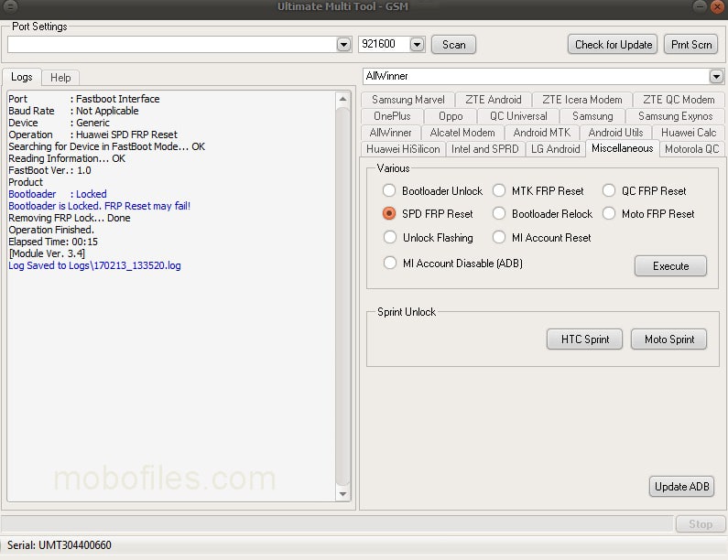
Task: Click the Stop button
Action: click(x=701, y=523)
